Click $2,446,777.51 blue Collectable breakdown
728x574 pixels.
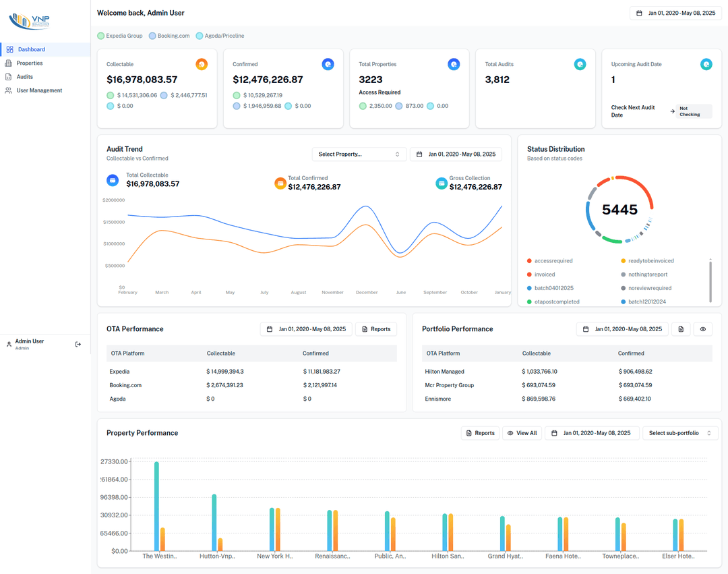tap(184, 95)
